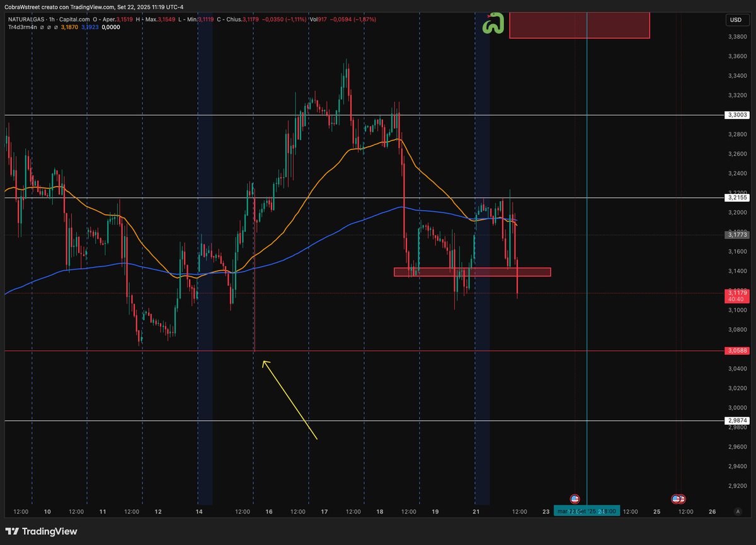The width and height of the screenshot is (756, 545).
Task: Click the 3,2155 horizontal line price label
Action: click(737, 197)
